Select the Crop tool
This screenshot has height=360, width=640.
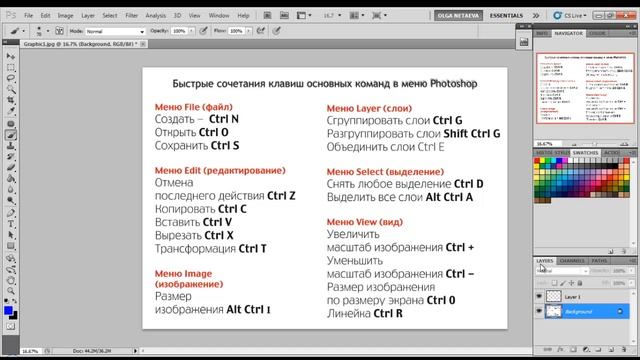[x=11, y=100]
